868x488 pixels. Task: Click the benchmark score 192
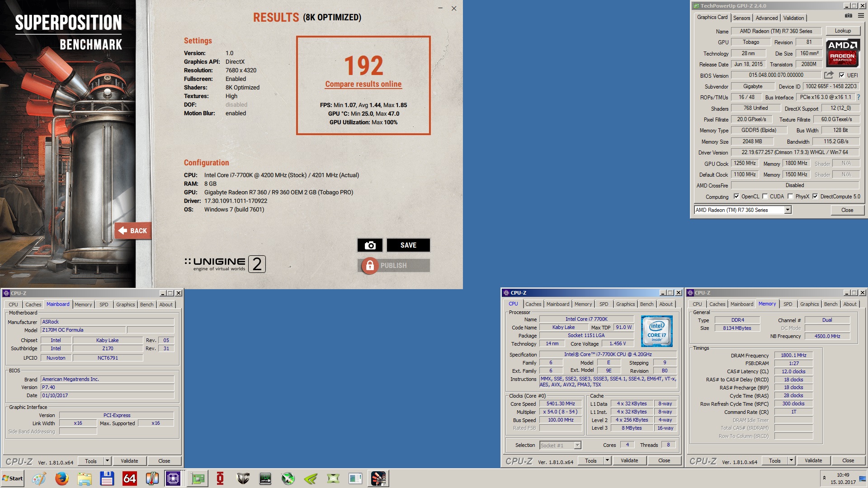(363, 66)
